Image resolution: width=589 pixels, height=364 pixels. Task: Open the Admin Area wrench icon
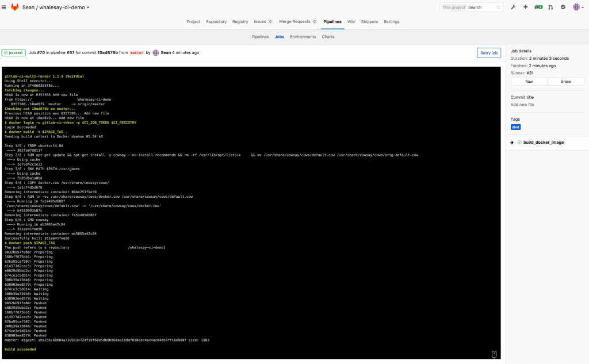click(x=514, y=7)
